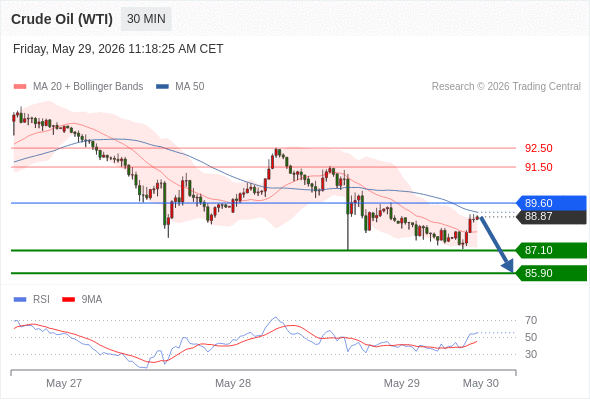Click the date and time text line
This screenshot has height=400, width=590.
point(118,49)
